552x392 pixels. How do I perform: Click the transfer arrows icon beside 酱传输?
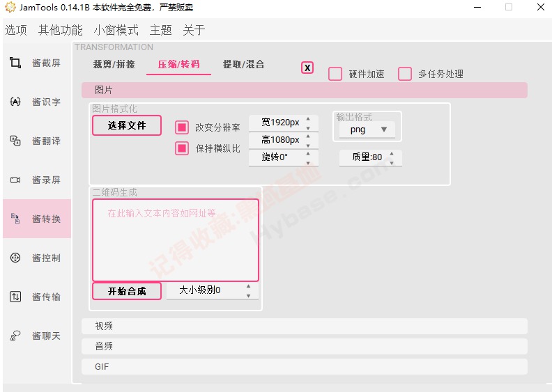coord(15,297)
